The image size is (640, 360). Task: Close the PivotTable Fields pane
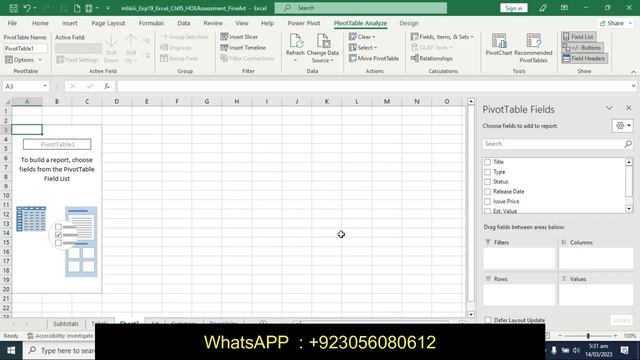pos(628,108)
